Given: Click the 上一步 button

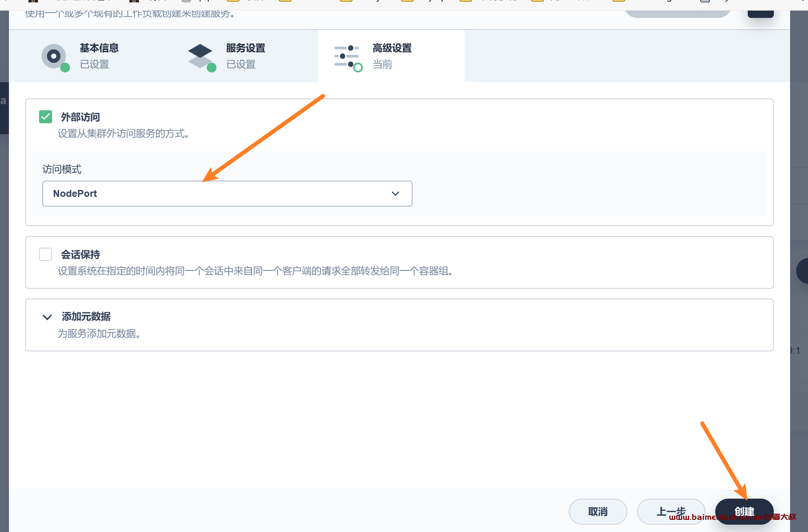Looking at the screenshot, I should (x=671, y=512).
